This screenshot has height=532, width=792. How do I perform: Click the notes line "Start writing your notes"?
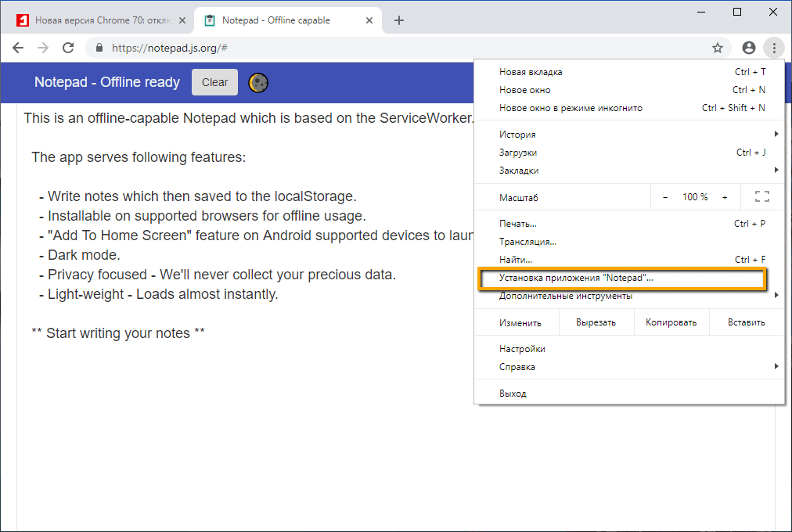point(118,333)
